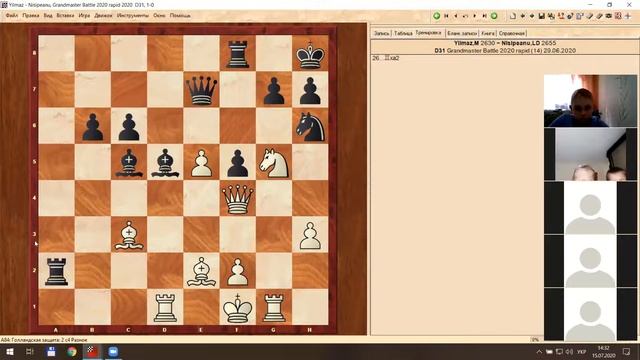Select the black king on h8
Image resolution: width=640 pixels, height=360 pixels.
pos(310,54)
